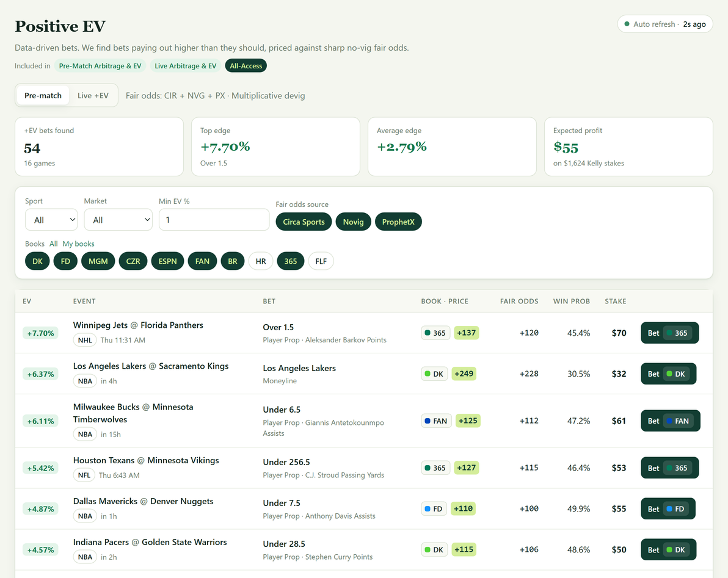Sort by the STAKE column header
This screenshot has width=728, height=578.
click(x=615, y=301)
